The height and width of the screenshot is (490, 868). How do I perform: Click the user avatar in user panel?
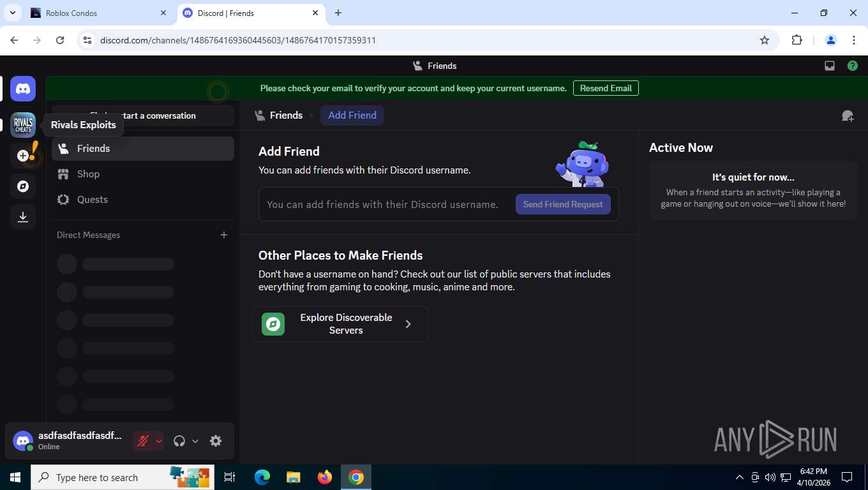tap(23, 441)
